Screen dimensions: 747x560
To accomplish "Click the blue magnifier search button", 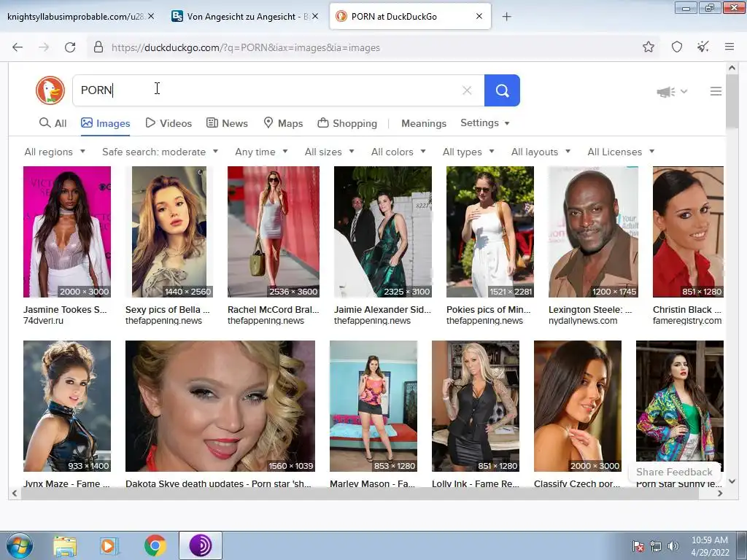I will click(502, 90).
